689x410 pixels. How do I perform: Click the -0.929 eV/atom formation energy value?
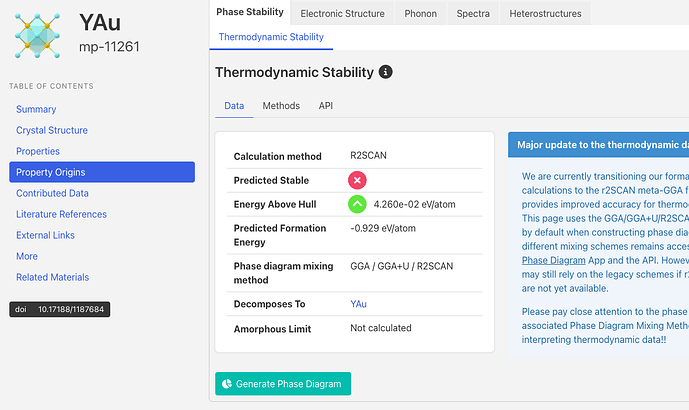click(x=383, y=229)
